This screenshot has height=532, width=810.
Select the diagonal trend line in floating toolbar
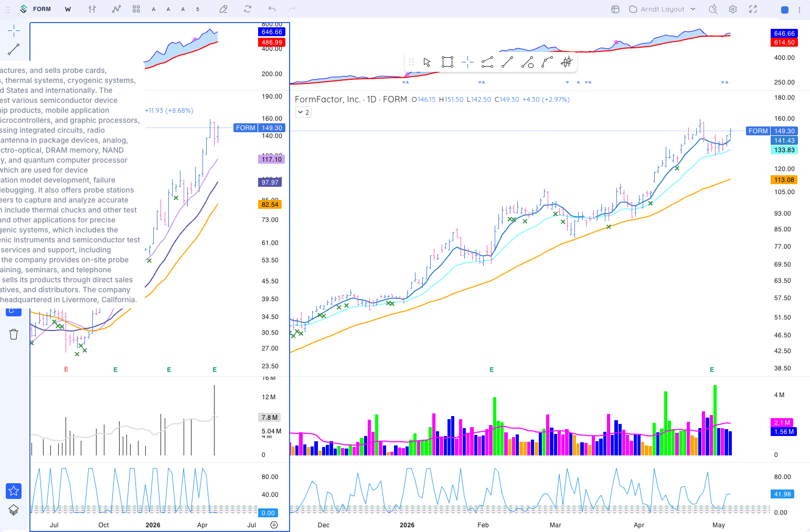[507, 62]
